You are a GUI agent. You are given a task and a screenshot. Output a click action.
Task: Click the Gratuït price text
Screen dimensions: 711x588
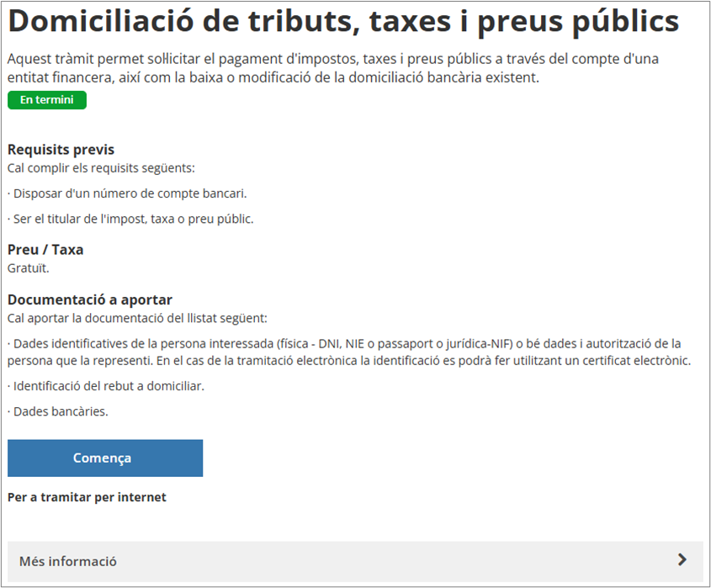pos(29,268)
